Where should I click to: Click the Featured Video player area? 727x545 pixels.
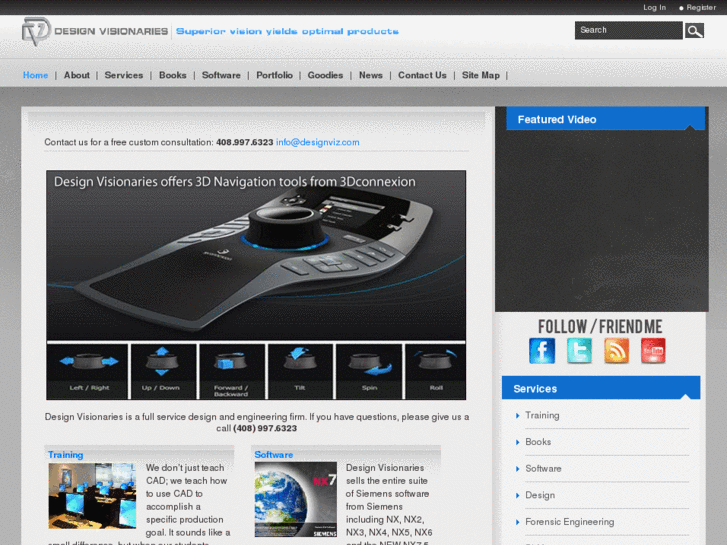[601, 220]
